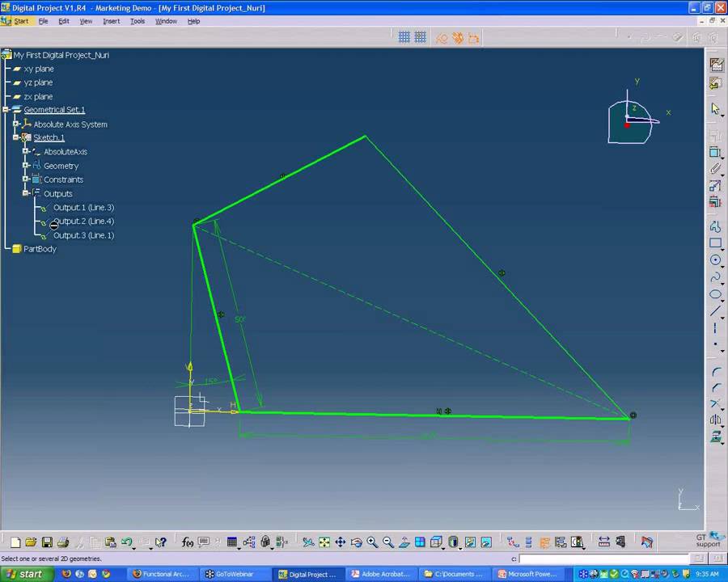Select the Mirror tool
728x582 pixels.
point(716,420)
